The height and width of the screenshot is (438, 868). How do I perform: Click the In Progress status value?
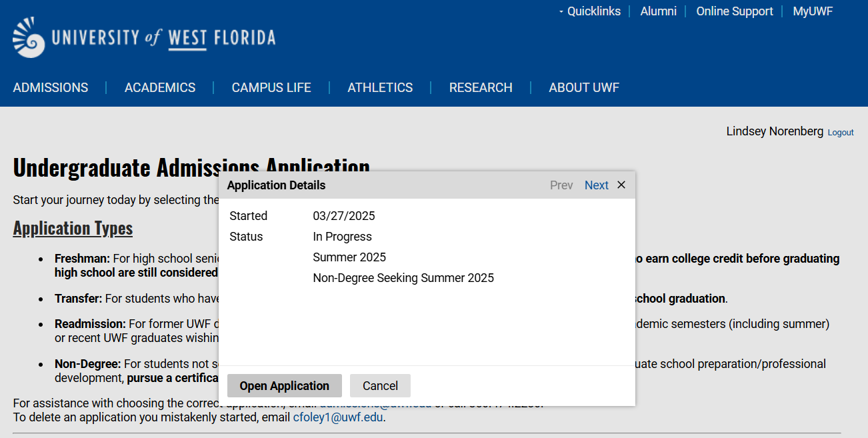pos(343,237)
